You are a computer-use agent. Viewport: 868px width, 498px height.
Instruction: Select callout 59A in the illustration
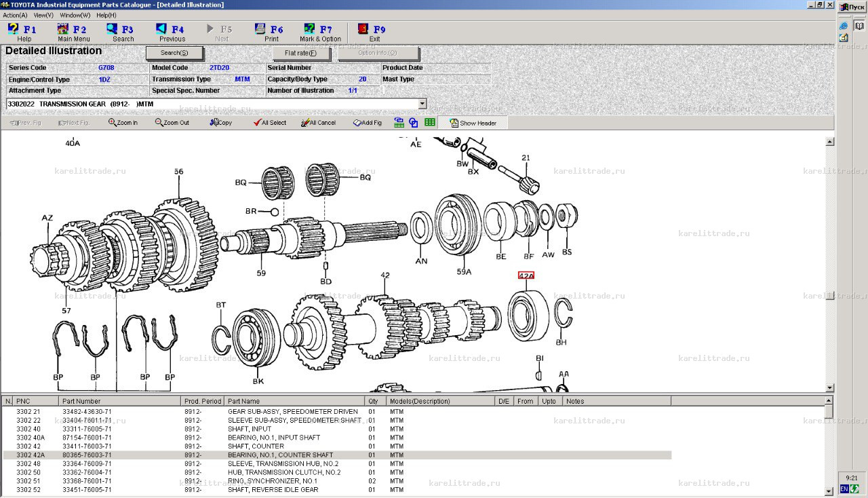point(464,272)
